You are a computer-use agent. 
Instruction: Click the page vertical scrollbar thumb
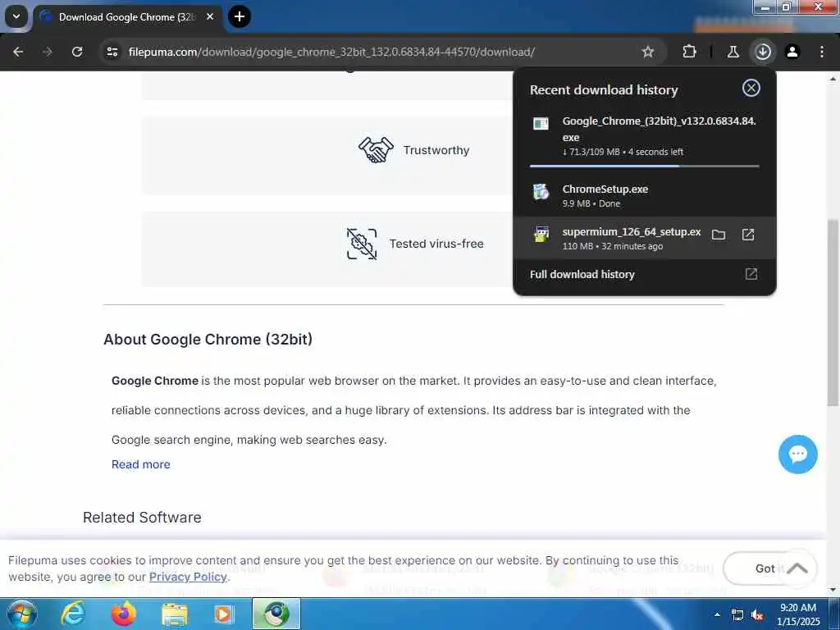tap(833, 313)
